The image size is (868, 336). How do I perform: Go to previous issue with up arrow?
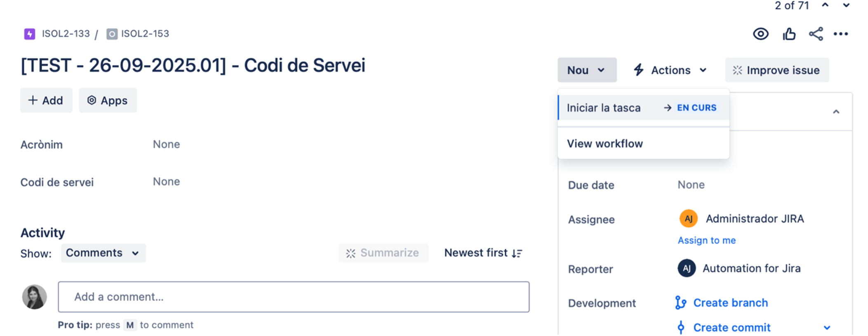[x=825, y=5]
